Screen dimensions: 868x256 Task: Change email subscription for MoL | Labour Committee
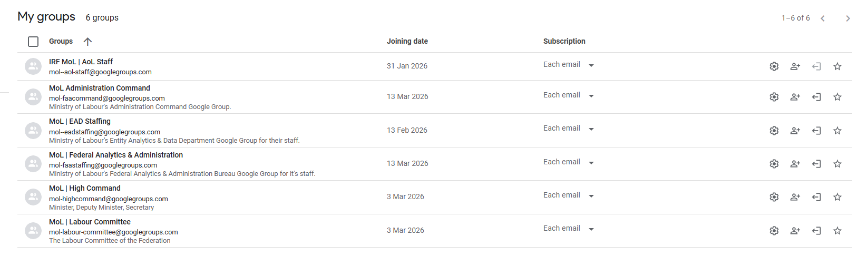[569, 229]
